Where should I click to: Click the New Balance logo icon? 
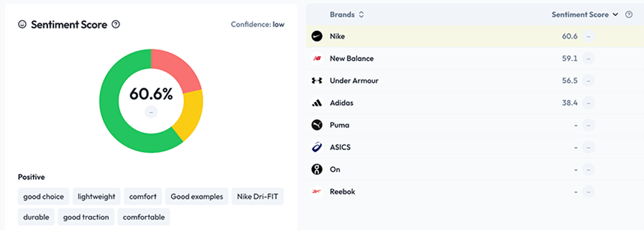pos(317,58)
